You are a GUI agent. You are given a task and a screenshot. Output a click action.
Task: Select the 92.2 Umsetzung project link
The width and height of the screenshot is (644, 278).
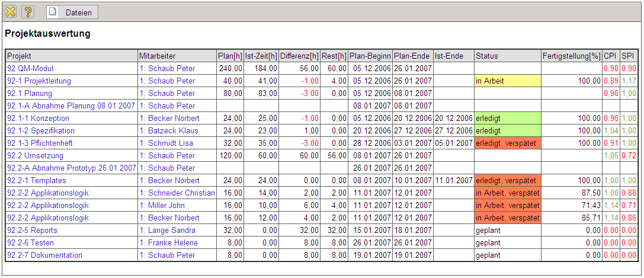tap(34, 156)
